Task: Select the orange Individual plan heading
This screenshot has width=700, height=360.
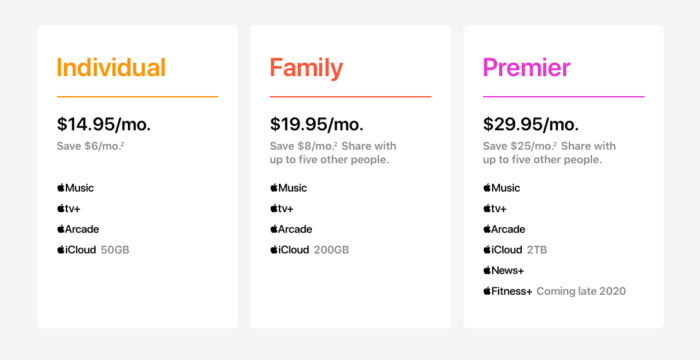Action: (111, 68)
